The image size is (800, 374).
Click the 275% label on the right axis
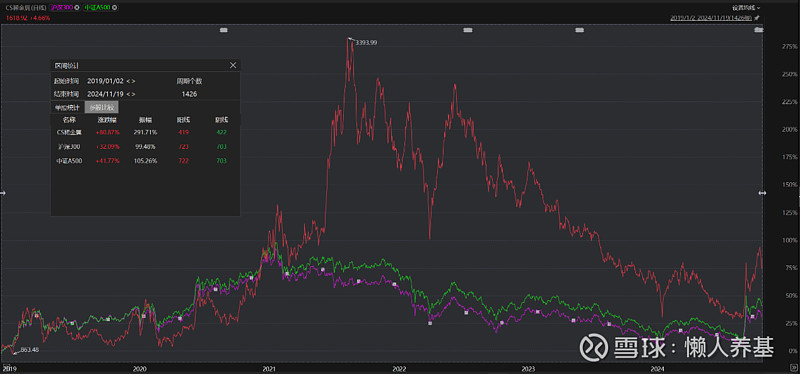(x=789, y=46)
